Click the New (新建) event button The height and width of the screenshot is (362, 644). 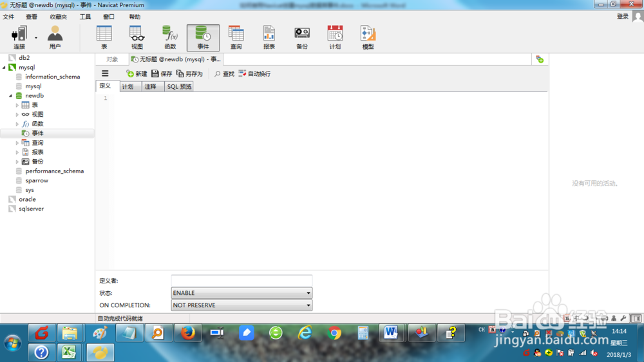click(137, 73)
